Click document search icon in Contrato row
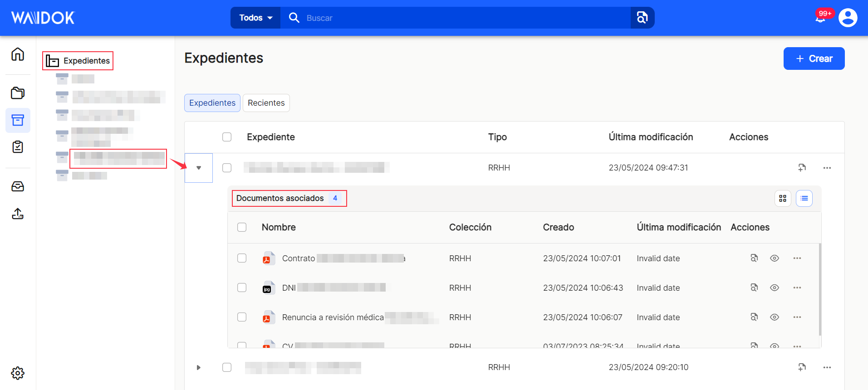Viewport: 868px width, 390px height. click(x=754, y=258)
